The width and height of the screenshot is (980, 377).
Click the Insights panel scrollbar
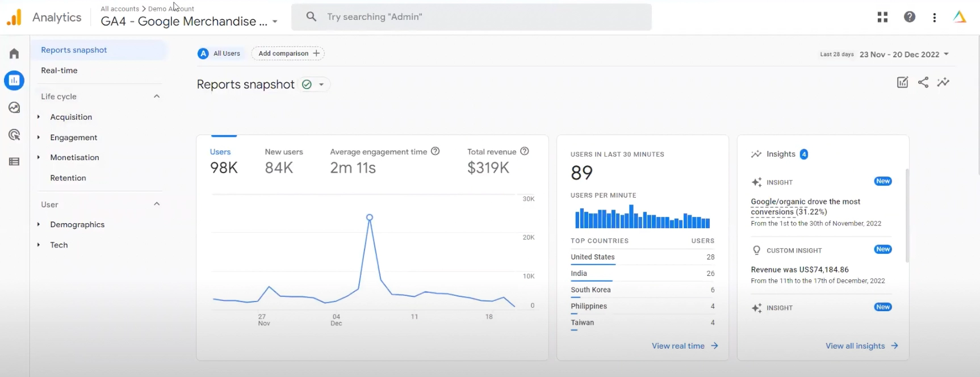click(x=907, y=216)
